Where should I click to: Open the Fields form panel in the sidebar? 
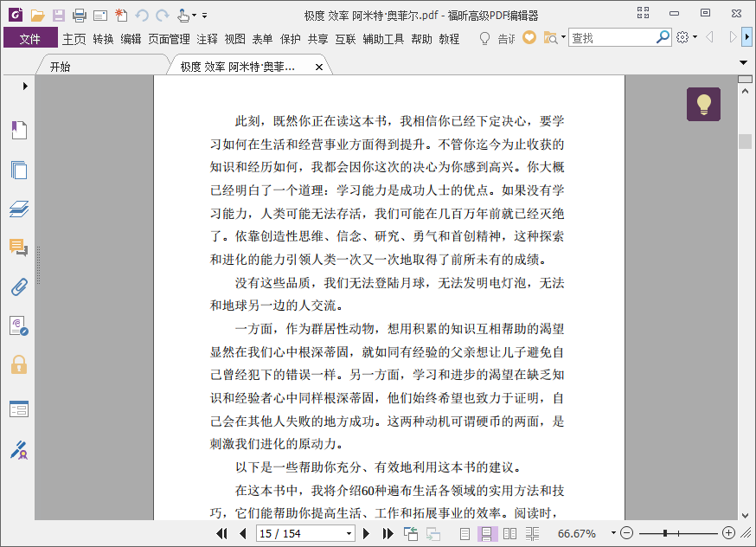tap(19, 409)
